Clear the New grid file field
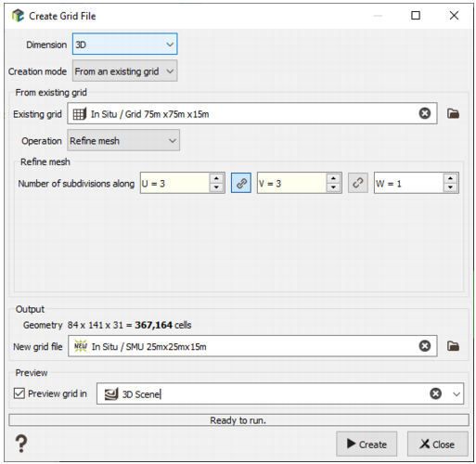Viewport: 476px width, 464px height. pyautogui.click(x=425, y=346)
